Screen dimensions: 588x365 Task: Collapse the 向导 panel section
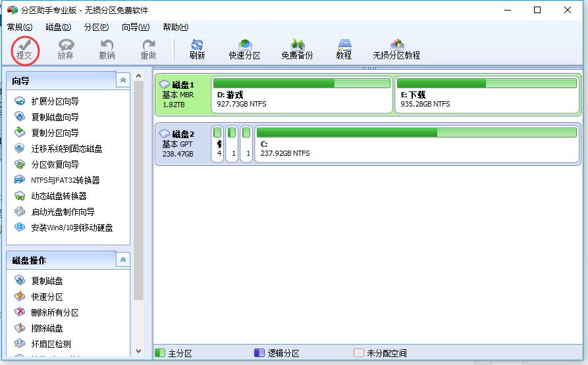tap(122, 80)
